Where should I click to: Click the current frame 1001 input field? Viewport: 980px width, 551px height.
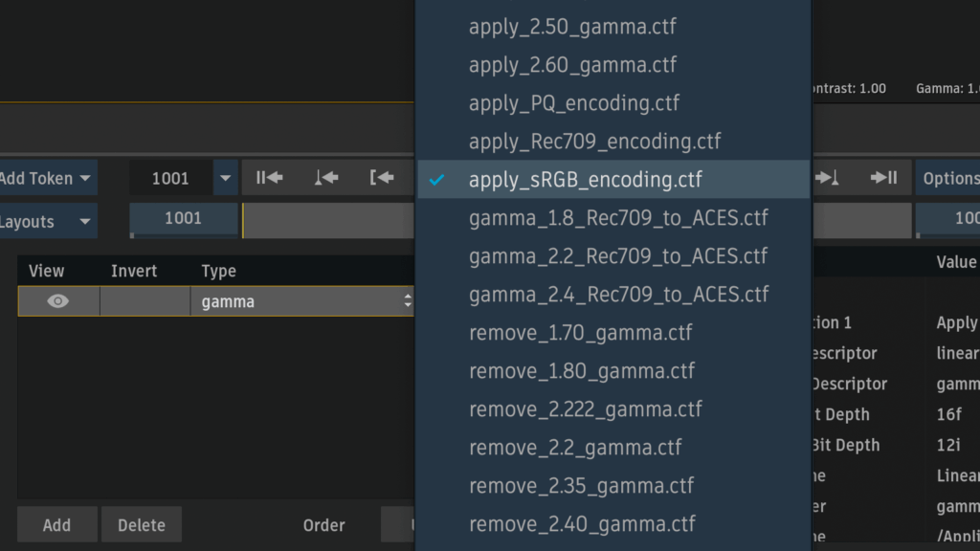[x=170, y=178]
